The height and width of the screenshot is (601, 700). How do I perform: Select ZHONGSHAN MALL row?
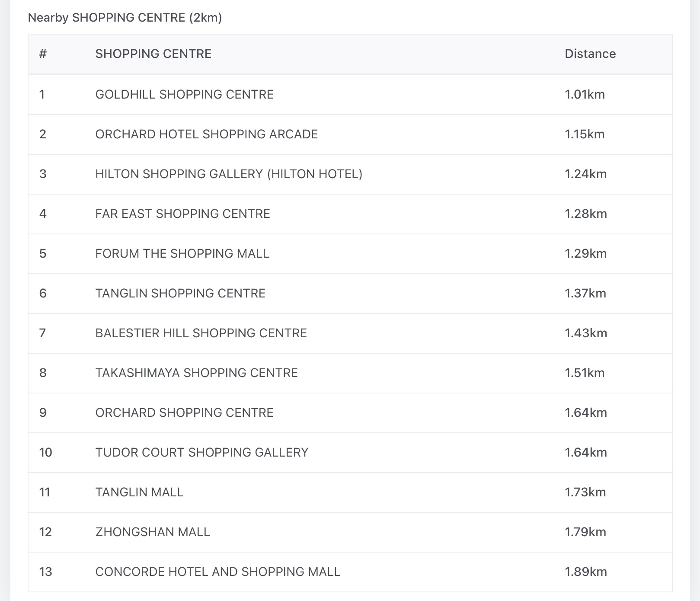(x=153, y=532)
